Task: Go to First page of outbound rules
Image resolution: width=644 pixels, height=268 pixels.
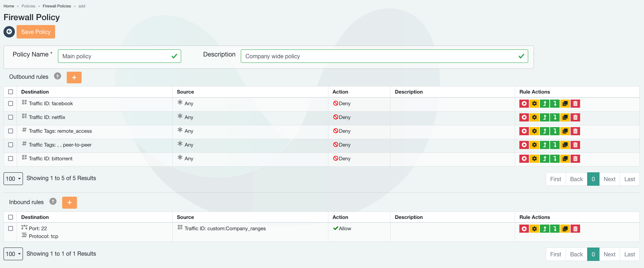Action: (x=556, y=179)
